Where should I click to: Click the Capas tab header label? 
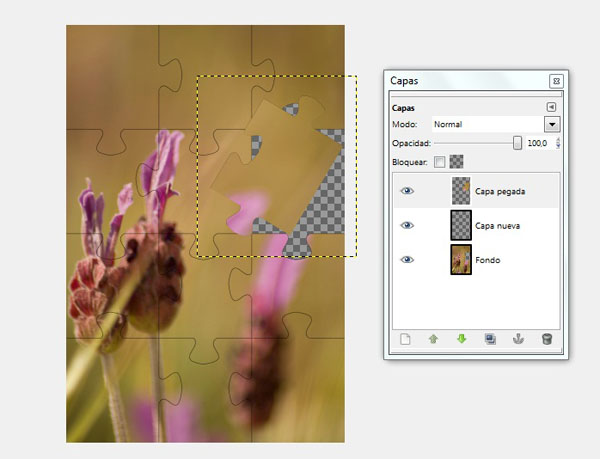[x=403, y=108]
